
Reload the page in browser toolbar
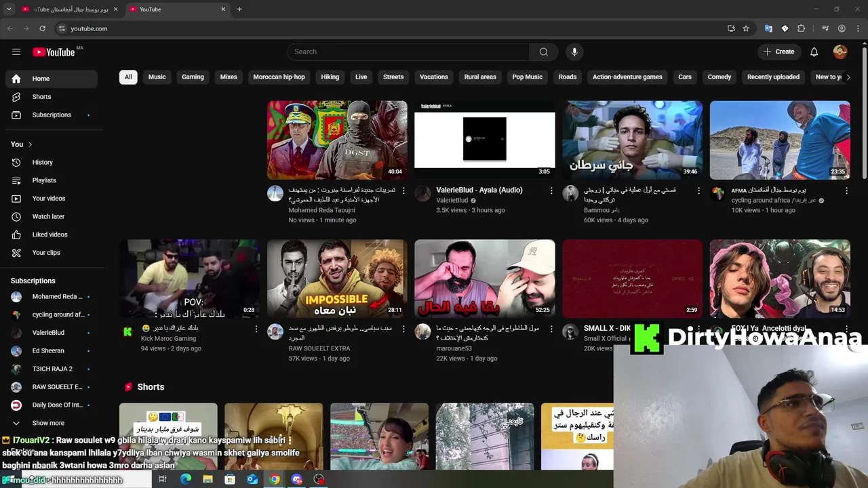[42, 28]
